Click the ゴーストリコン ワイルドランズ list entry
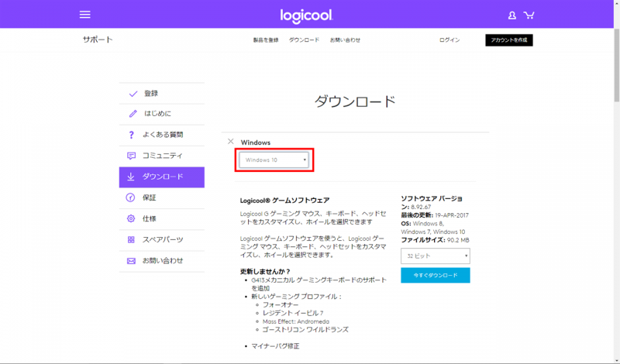Viewport: 620px width, 364px height. (305, 330)
